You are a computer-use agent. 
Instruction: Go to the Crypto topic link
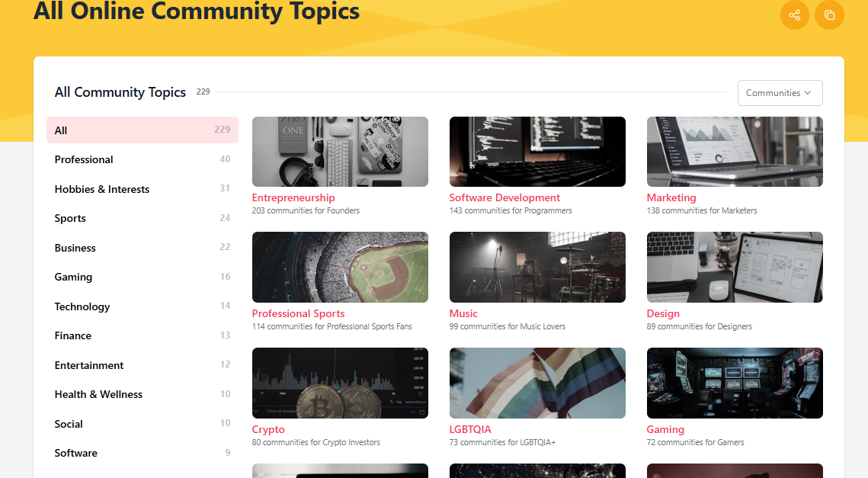(x=268, y=429)
